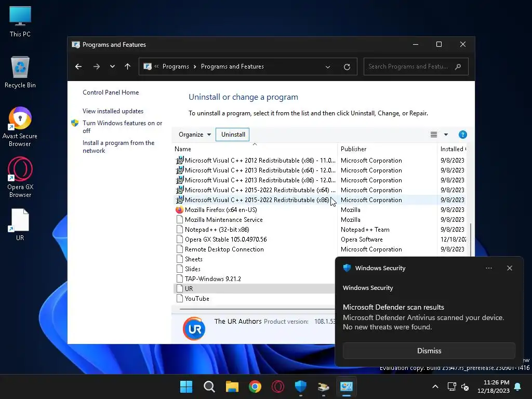This screenshot has width=532, height=399.
Task: Open File Explorer from taskbar
Action: pyautogui.click(x=232, y=387)
